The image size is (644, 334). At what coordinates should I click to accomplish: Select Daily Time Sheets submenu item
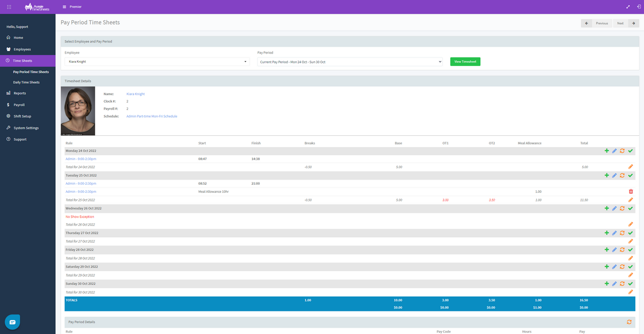tap(26, 82)
